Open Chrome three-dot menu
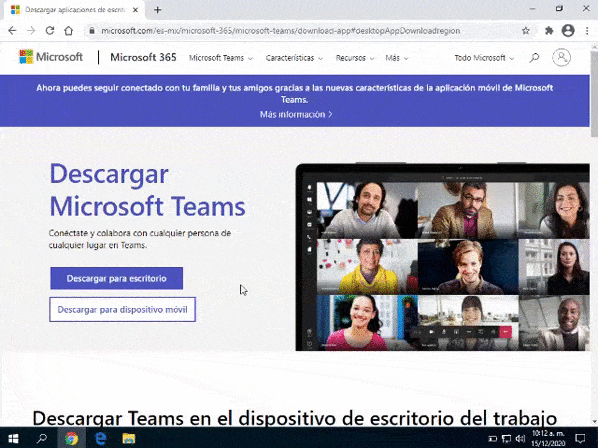Viewport: 598px width, 448px height. pyautogui.click(x=587, y=31)
